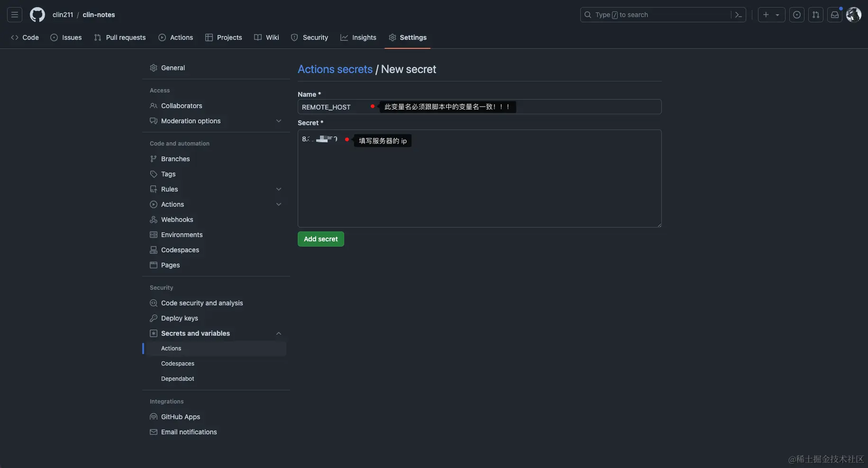868x468 pixels.
Task: Open the global navigation hamburger menu
Action: [15, 15]
